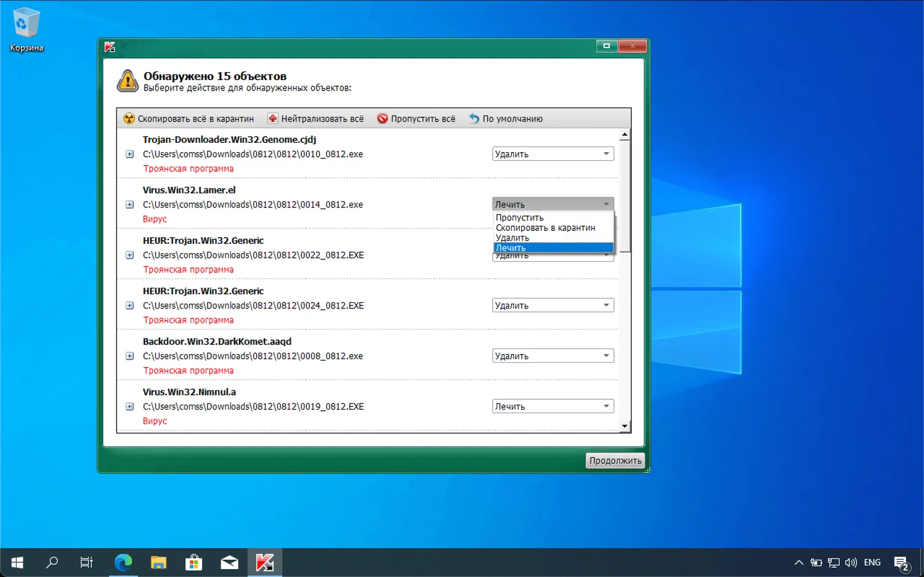Expand details for Backdoor.Win32.DarkKomet.aaqd
Image resolution: width=924 pixels, height=577 pixels.
129,356
